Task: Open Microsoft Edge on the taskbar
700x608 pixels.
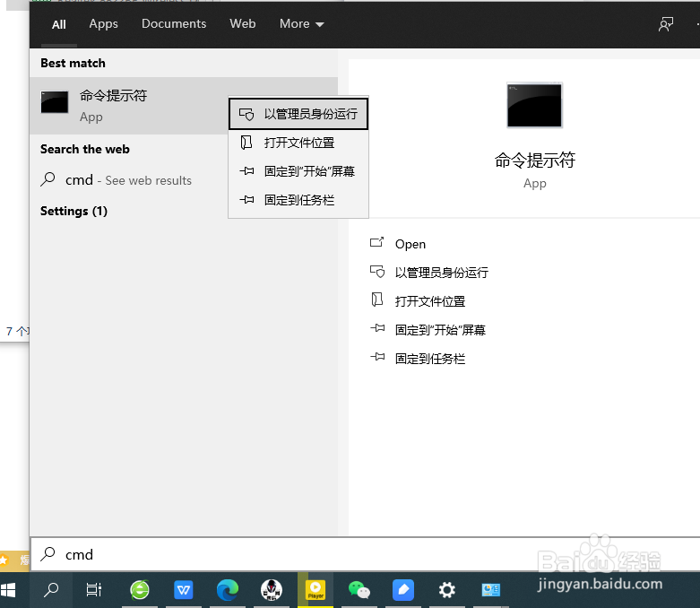Action: point(228,590)
